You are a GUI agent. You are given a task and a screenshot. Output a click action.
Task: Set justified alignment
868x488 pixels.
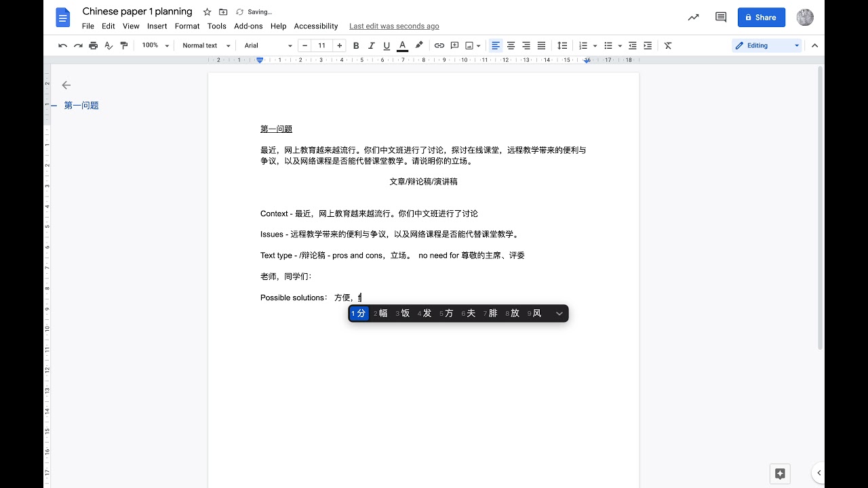tap(541, 45)
